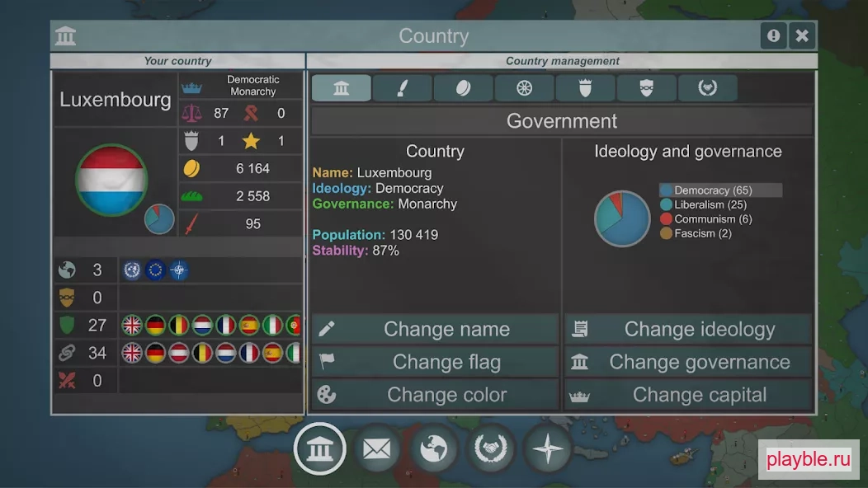Select Change governance
The width and height of the screenshot is (868, 488).
coord(688,362)
